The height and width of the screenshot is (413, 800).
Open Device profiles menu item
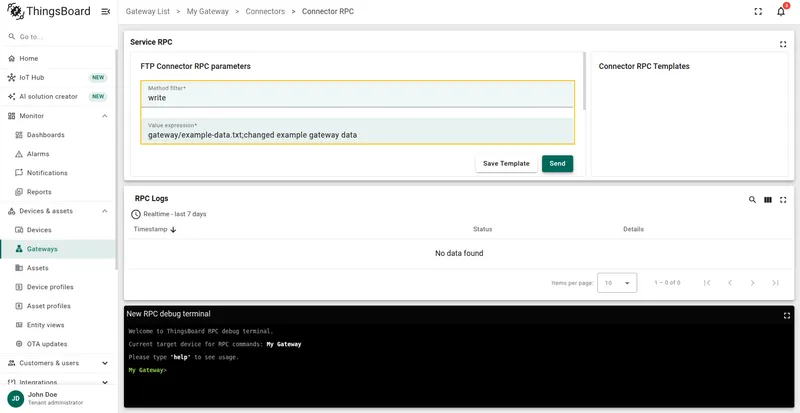(59, 287)
